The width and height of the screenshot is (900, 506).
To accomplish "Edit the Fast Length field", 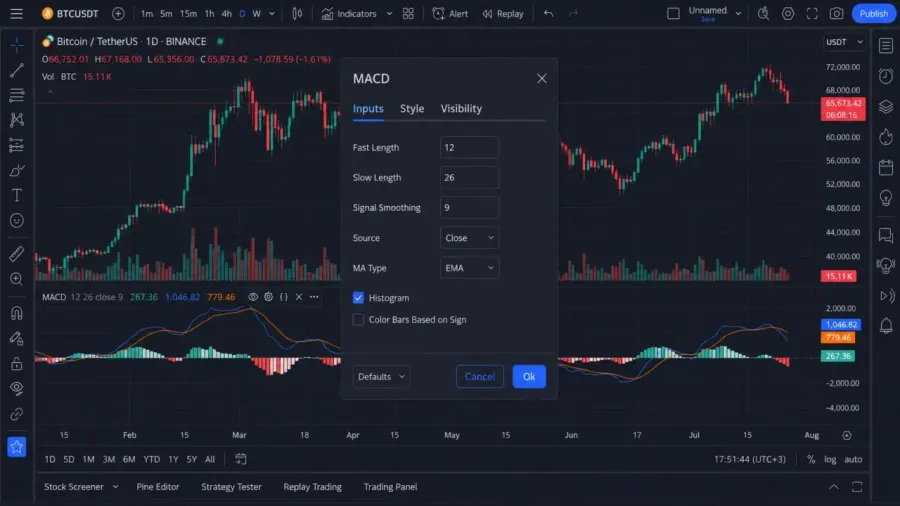I will pyautogui.click(x=469, y=147).
